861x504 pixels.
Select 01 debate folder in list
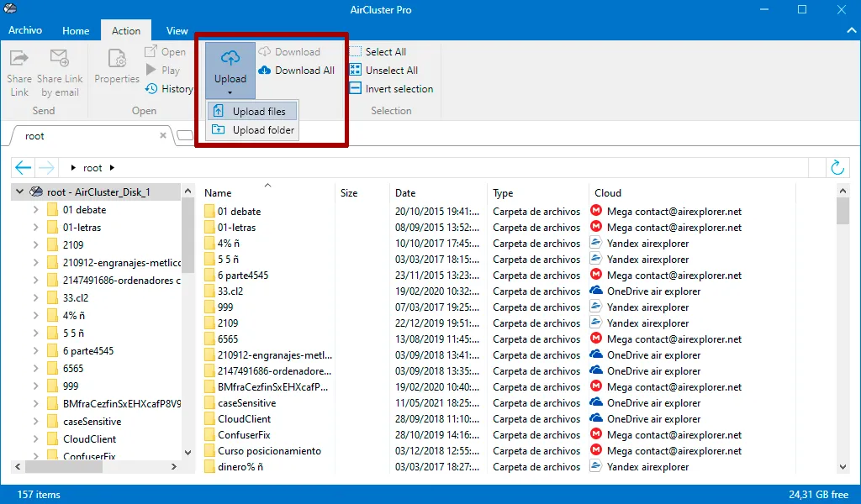(x=239, y=211)
